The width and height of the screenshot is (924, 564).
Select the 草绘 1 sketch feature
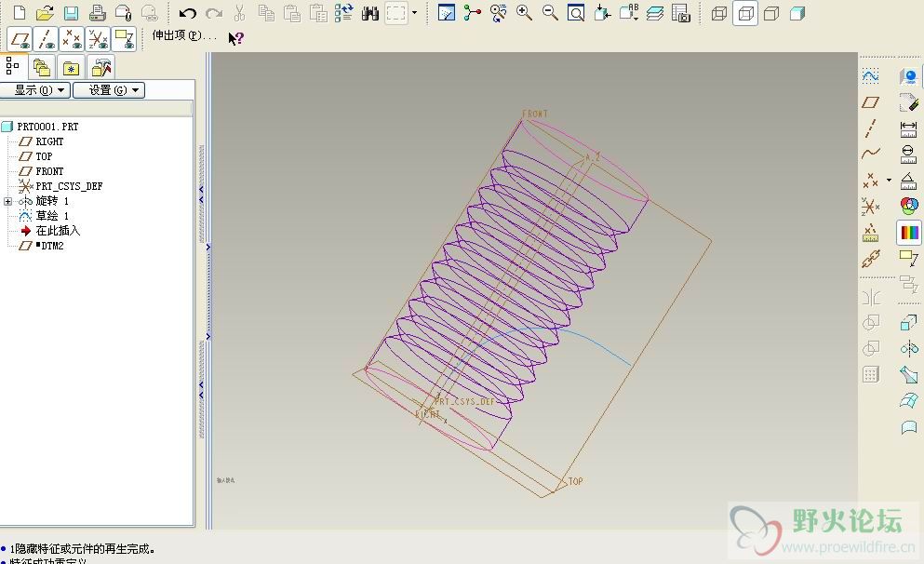(x=52, y=216)
